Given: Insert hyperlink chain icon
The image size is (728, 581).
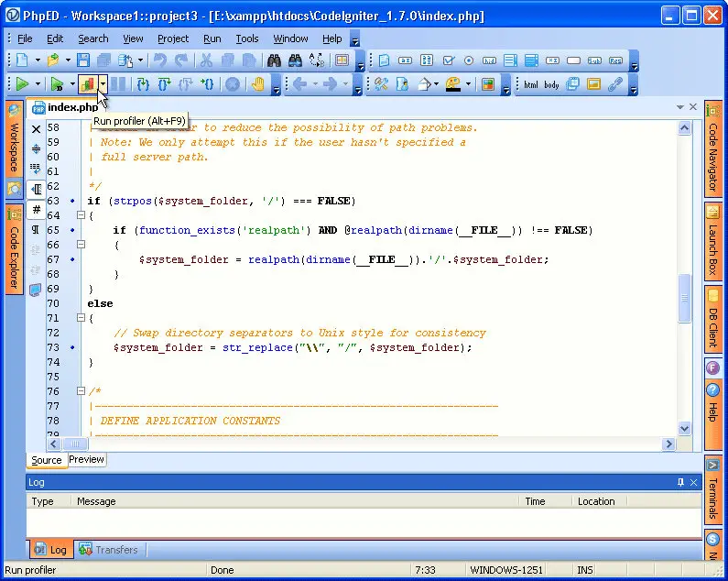Looking at the screenshot, I should pos(614,84).
